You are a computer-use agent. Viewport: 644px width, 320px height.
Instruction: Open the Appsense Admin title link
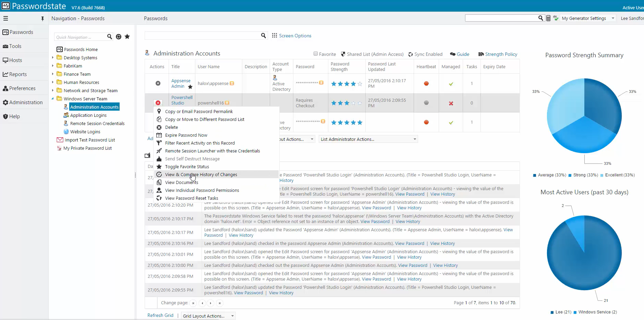[x=181, y=83]
